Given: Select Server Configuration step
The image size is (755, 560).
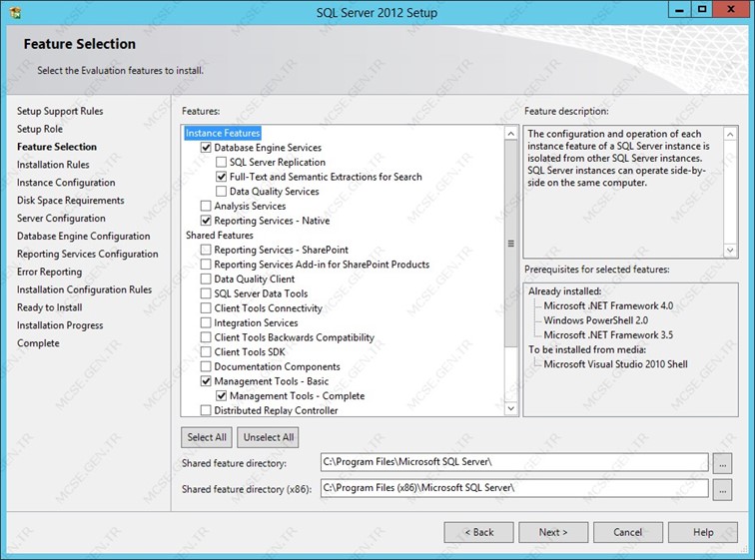Looking at the screenshot, I should (61, 219).
